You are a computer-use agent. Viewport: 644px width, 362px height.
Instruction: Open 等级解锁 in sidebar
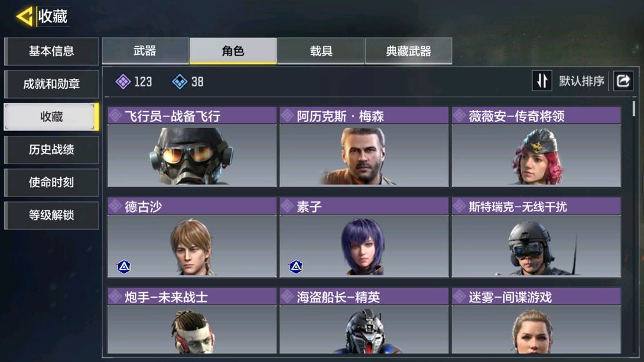click(51, 216)
